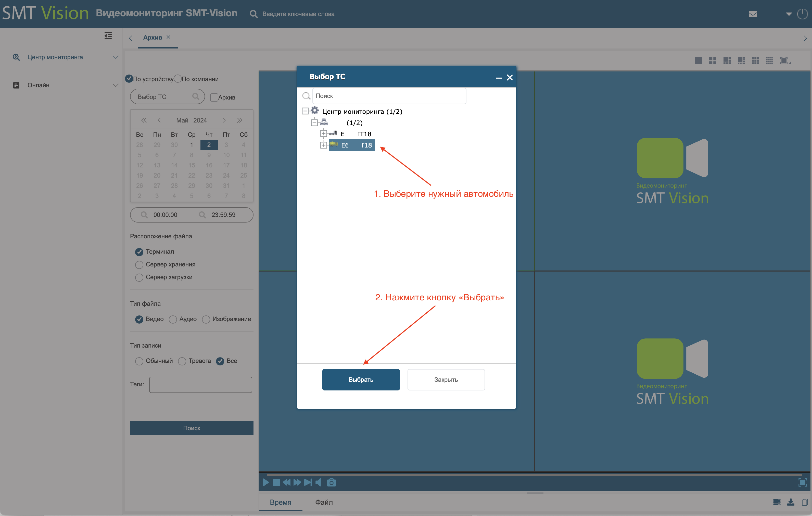Enable the Архив checkbox
Screen dimensions: 812x516
pos(214,97)
